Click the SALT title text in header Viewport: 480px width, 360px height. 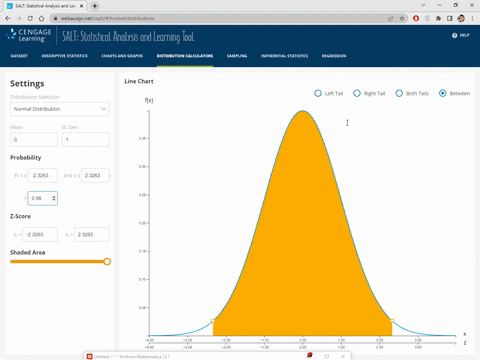128,37
